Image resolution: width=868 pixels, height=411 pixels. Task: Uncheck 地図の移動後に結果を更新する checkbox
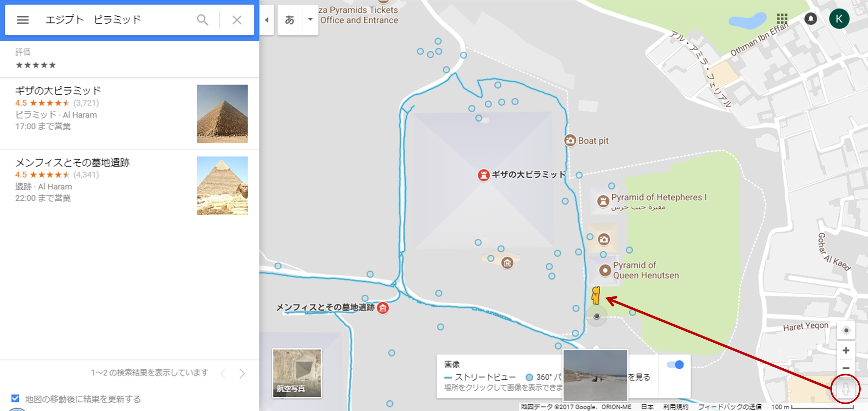15,398
